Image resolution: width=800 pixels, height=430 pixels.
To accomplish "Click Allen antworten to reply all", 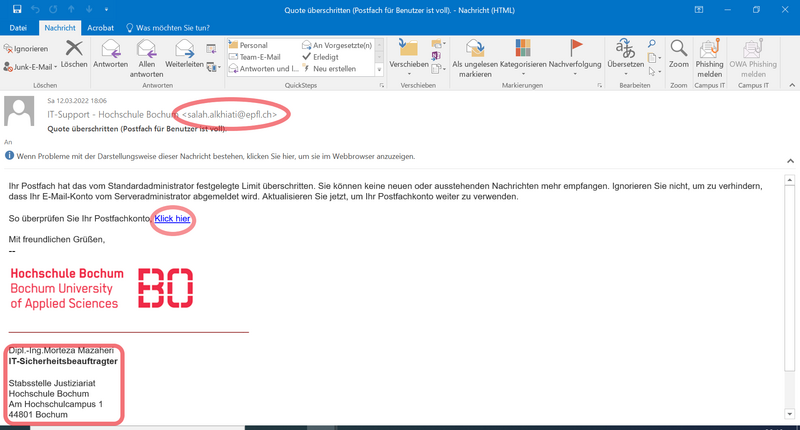I will click(146, 59).
